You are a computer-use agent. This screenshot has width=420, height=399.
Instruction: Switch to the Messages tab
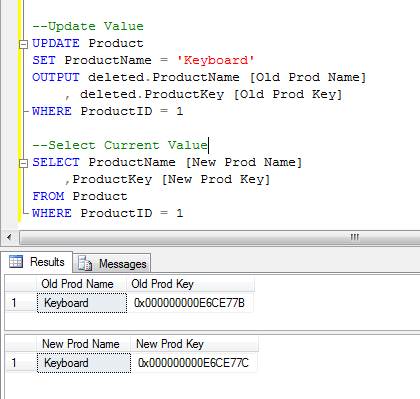tap(112, 263)
